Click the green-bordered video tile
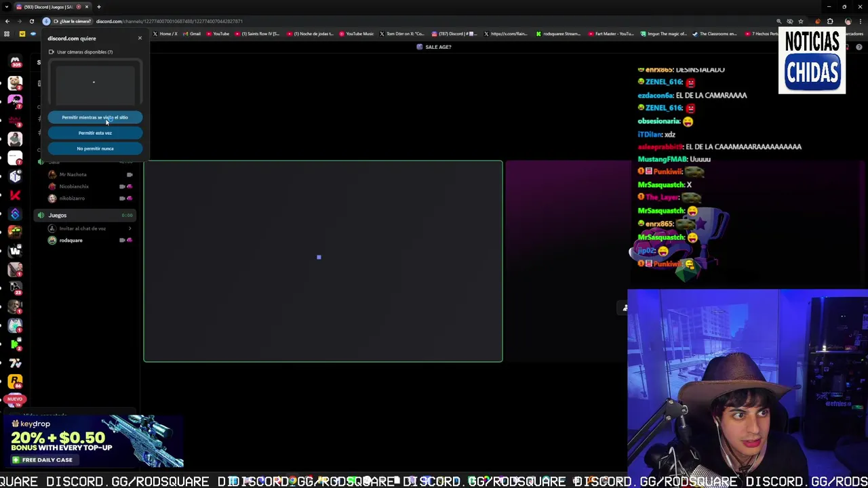Viewport: 868px width, 488px height. tap(323, 261)
